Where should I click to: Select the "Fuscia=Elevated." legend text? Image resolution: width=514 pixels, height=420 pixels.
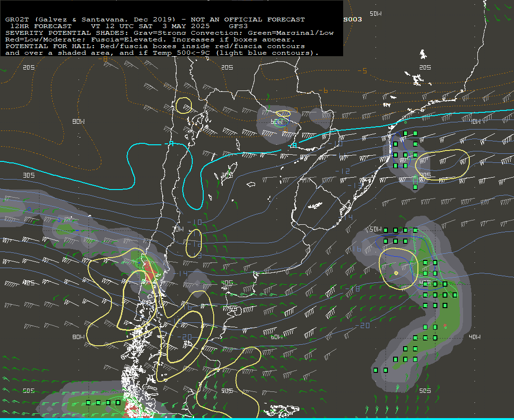[x=129, y=40]
